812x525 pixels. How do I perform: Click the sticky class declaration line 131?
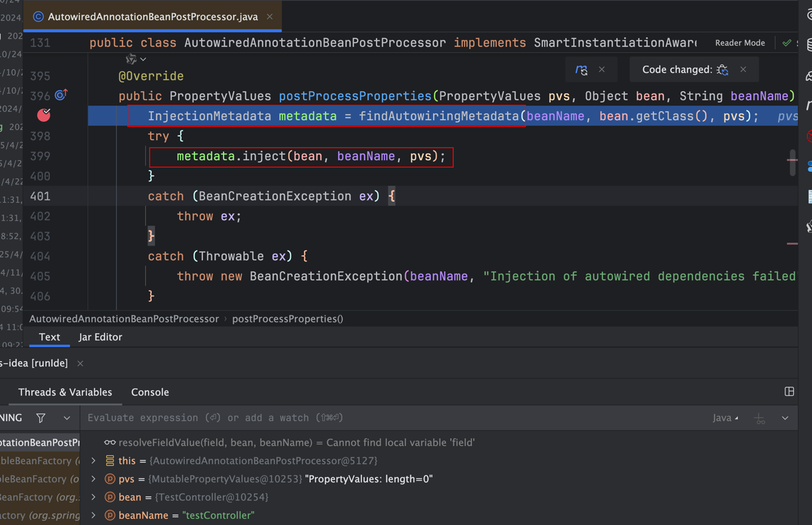392,43
